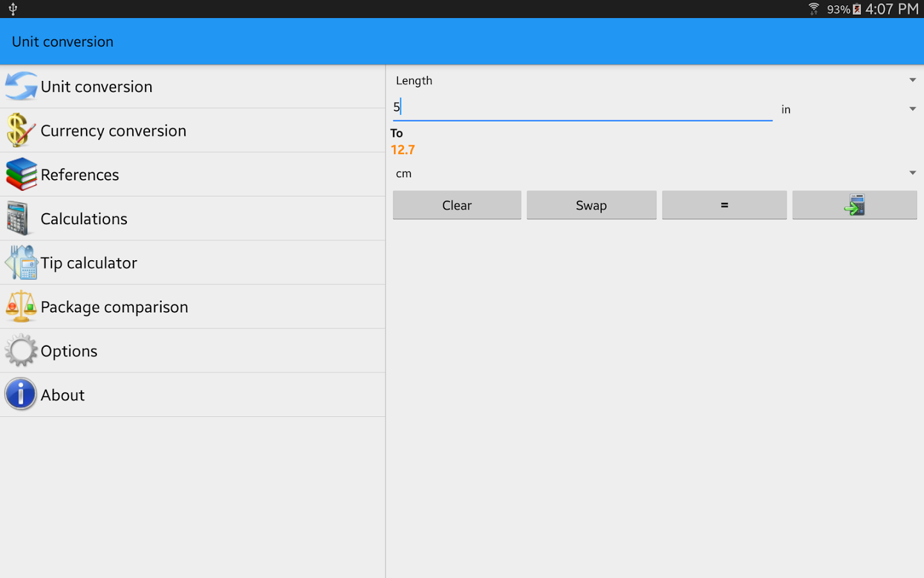
Task: Click the About info icon
Action: tap(21, 394)
